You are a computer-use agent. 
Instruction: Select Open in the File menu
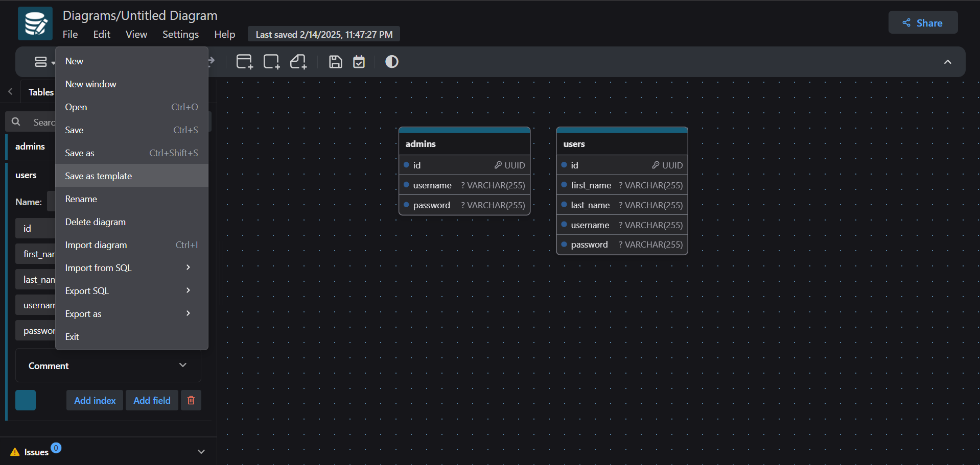[x=132, y=107]
